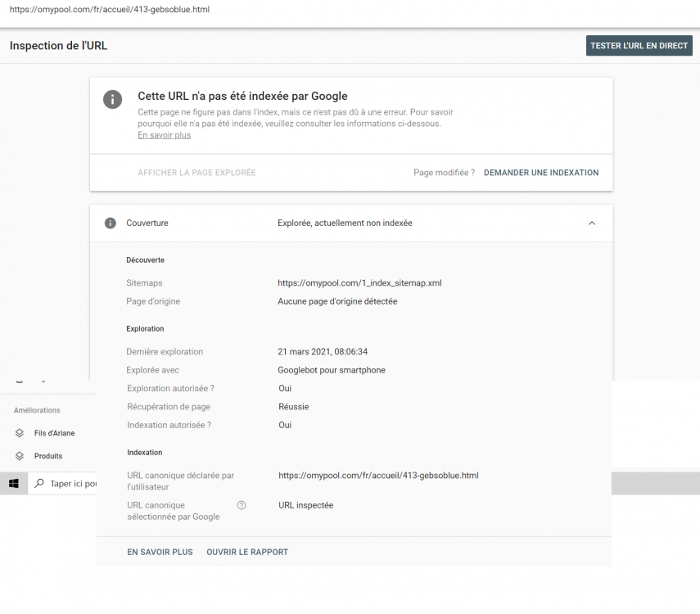Screen dimensions: 700x614
Task: Click the info icon next to Couverture
Action: pos(111,223)
